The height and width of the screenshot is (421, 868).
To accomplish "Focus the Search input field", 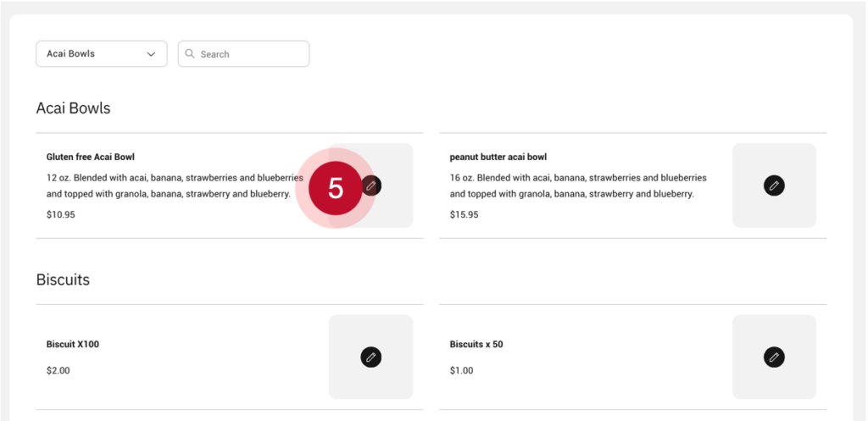I will [250, 54].
